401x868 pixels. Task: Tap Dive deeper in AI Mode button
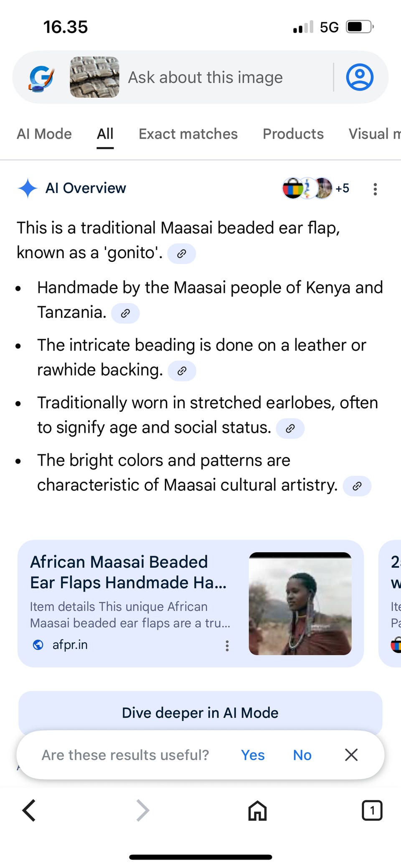[200, 713]
